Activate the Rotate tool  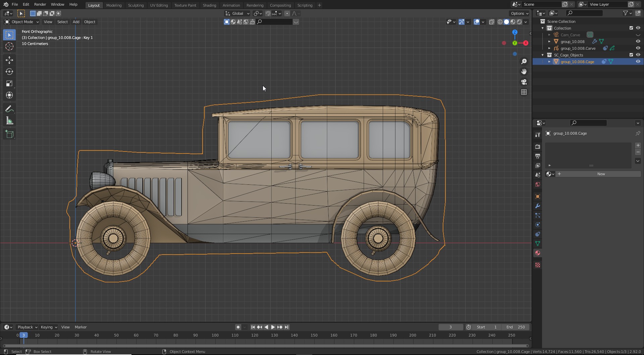pos(9,72)
